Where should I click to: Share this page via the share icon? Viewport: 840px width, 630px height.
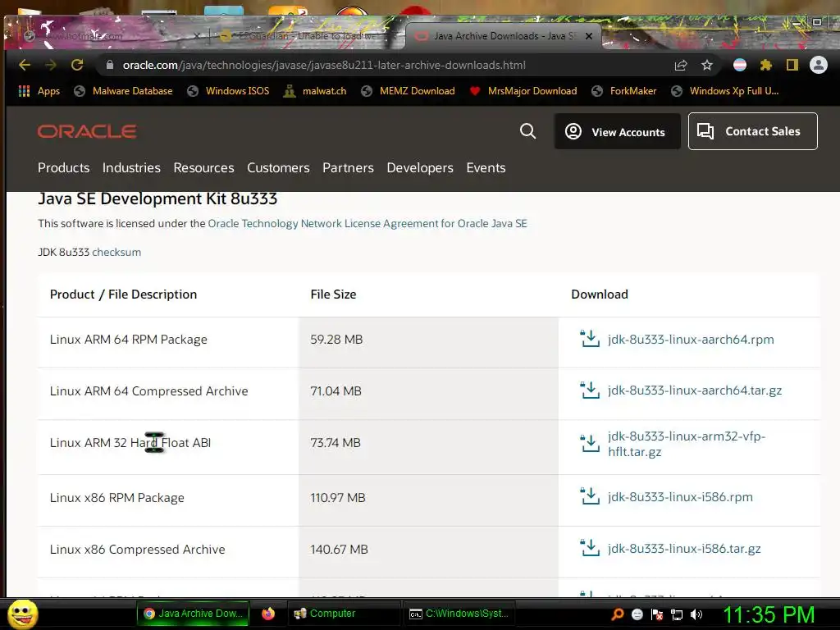pyautogui.click(x=681, y=66)
